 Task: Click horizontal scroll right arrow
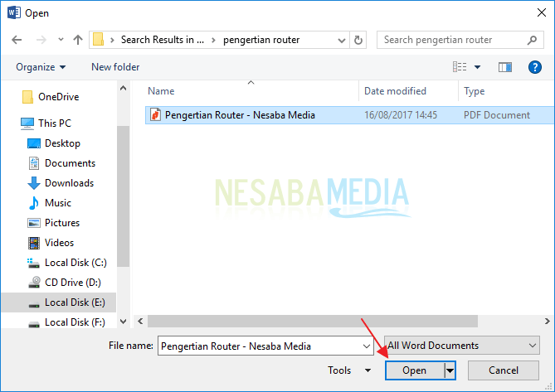(x=548, y=321)
